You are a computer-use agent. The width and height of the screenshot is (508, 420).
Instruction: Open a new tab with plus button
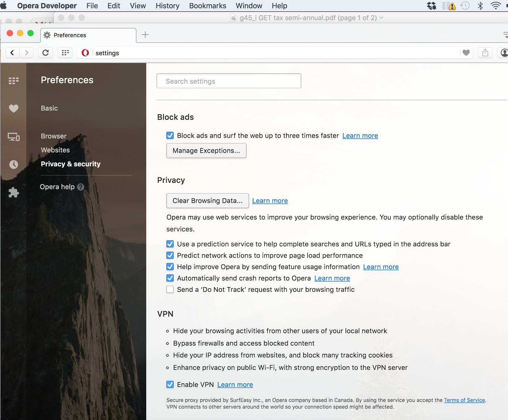click(x=145, y=35)
